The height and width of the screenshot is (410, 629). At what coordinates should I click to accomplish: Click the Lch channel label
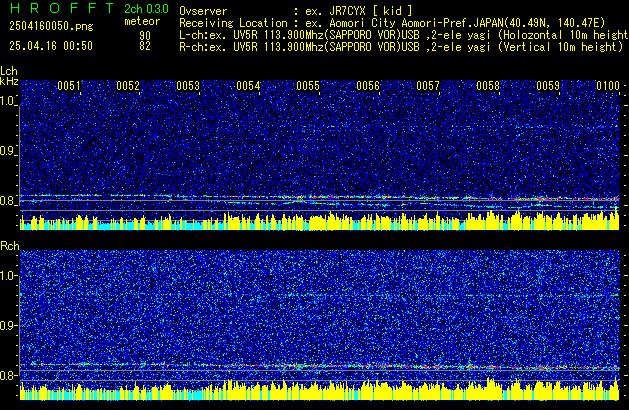pos(9,71)
